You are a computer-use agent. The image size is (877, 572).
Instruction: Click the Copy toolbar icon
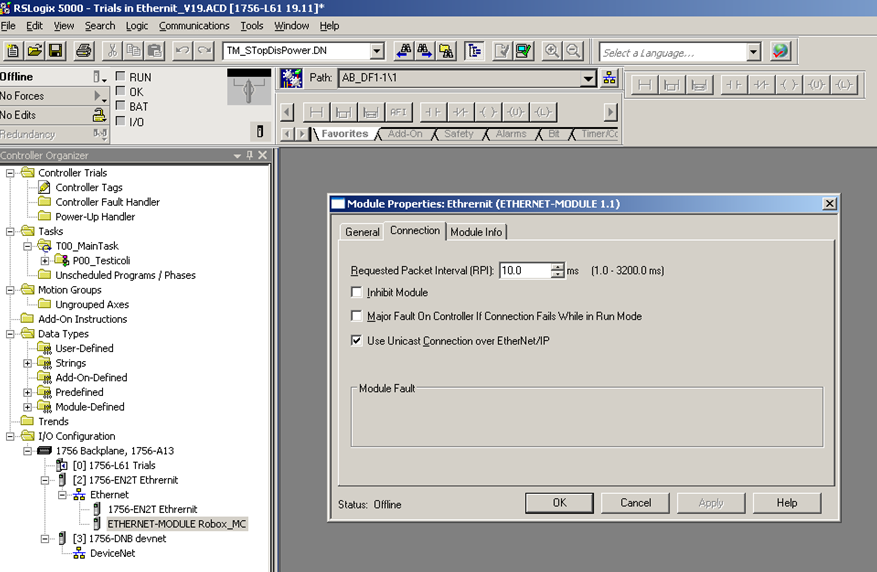(133, 51)
